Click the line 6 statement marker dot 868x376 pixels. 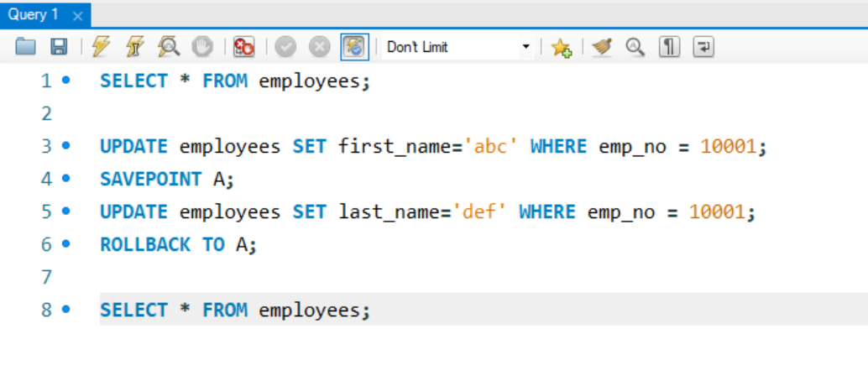pyautogui.click(x=66, y=243)
